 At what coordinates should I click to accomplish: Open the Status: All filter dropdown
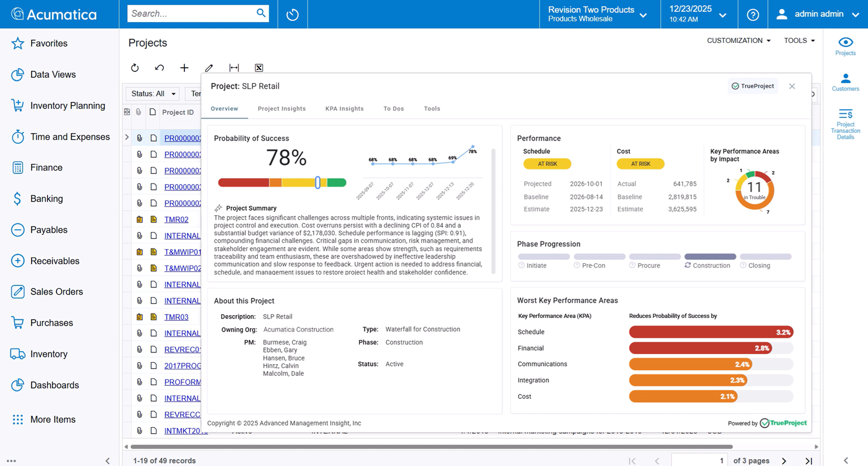152,94
